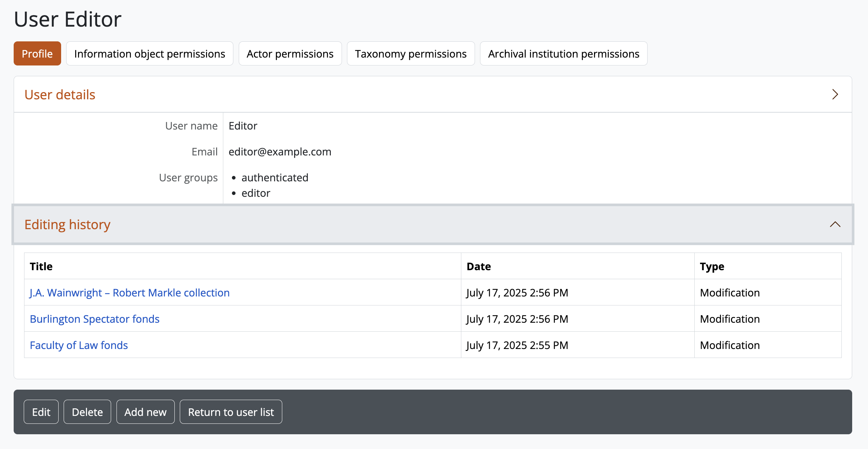The image size is (868, 449).
Task: Click the Type column header
Action: pyautogui.click(x=712, y=266)
